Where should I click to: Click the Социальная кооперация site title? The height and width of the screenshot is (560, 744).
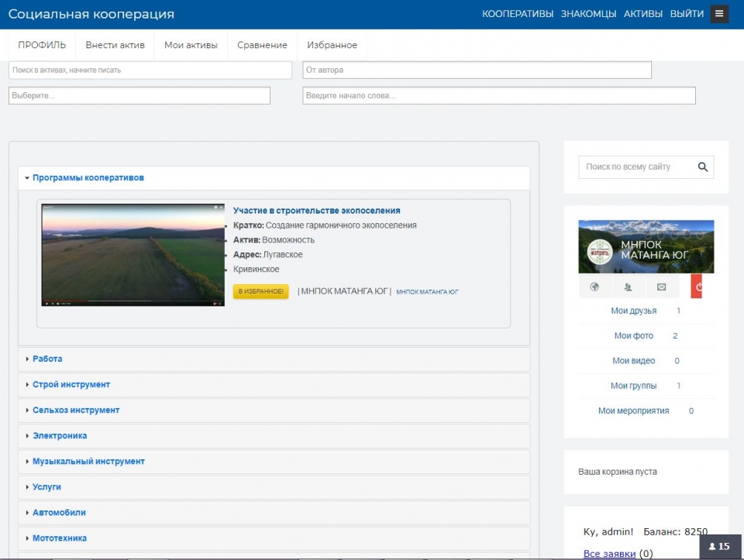coord(91,14)
